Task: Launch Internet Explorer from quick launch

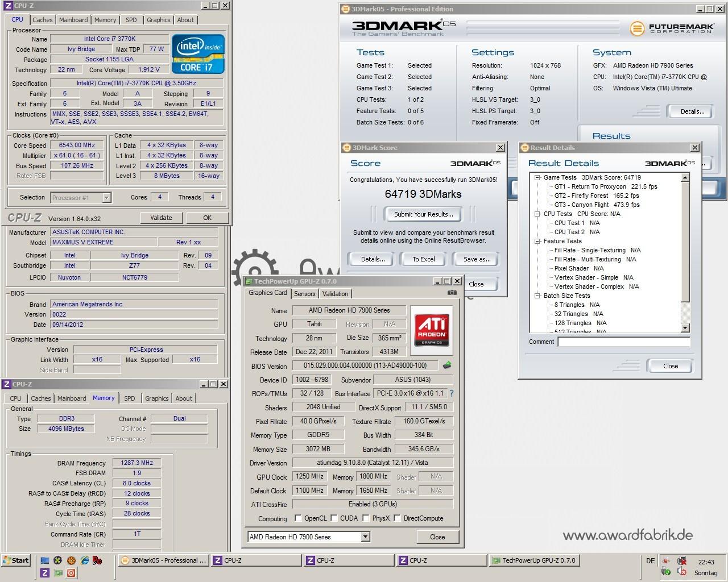Action: click(x=84, y=560)
